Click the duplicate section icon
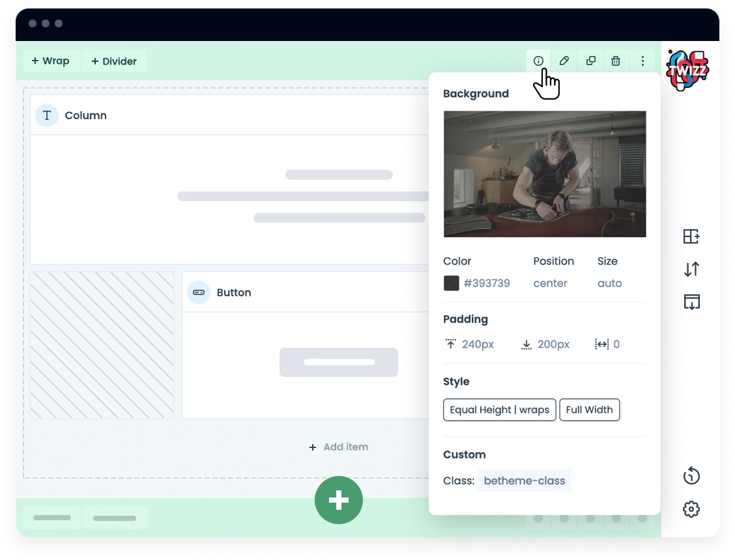 tap(590, 61)
